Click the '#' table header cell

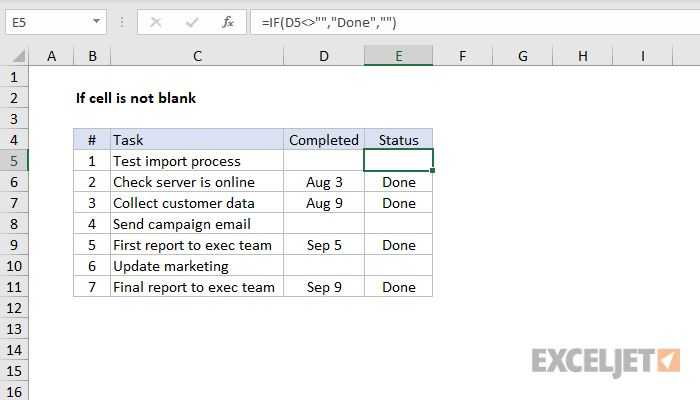coord(92,140)
